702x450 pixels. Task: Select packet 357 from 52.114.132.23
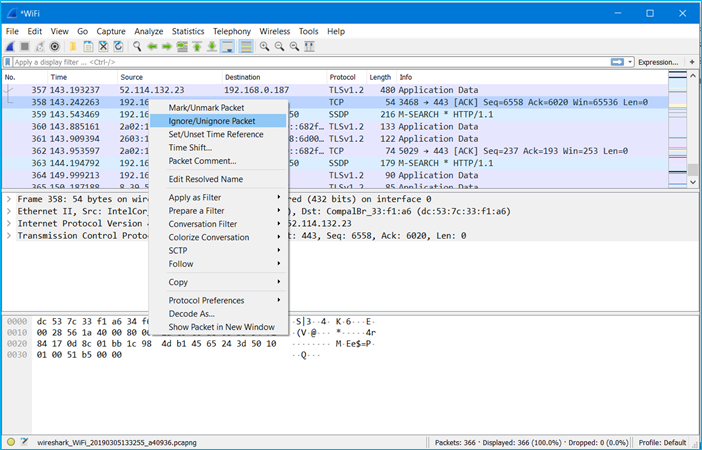334,90
